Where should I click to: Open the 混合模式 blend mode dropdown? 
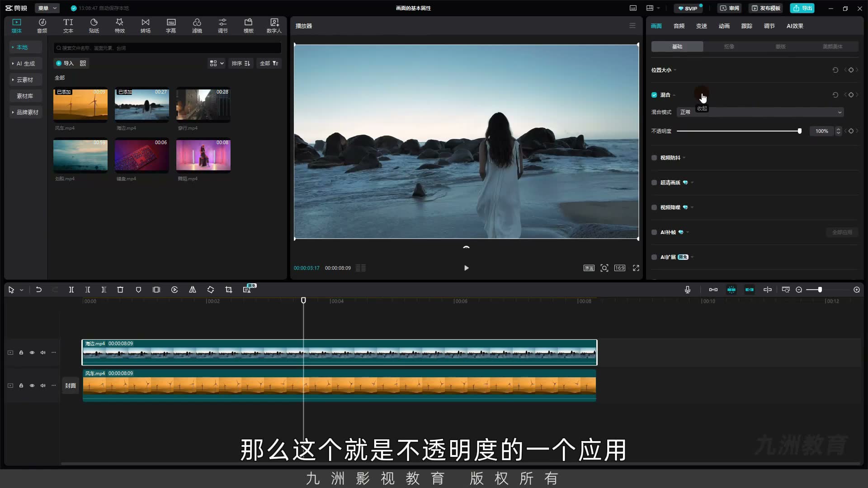point(760,112)
